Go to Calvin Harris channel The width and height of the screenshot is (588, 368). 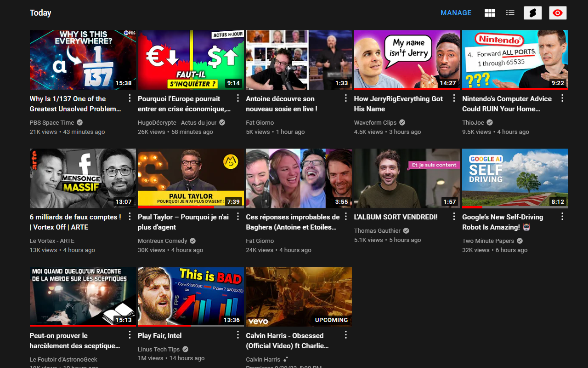click(263, 359)
